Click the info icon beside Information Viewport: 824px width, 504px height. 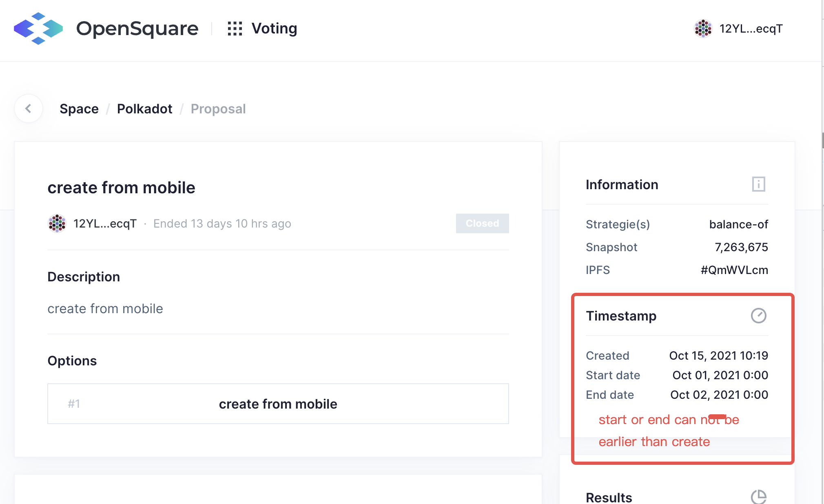click(758, 184)
